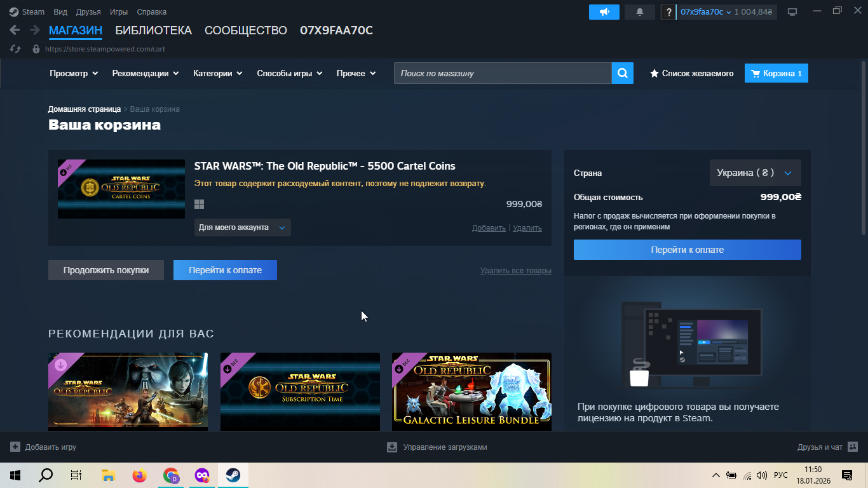The height and width of the screenshot is (488, 868).
Task: Open the Категории dropdown
Action: 218,73
